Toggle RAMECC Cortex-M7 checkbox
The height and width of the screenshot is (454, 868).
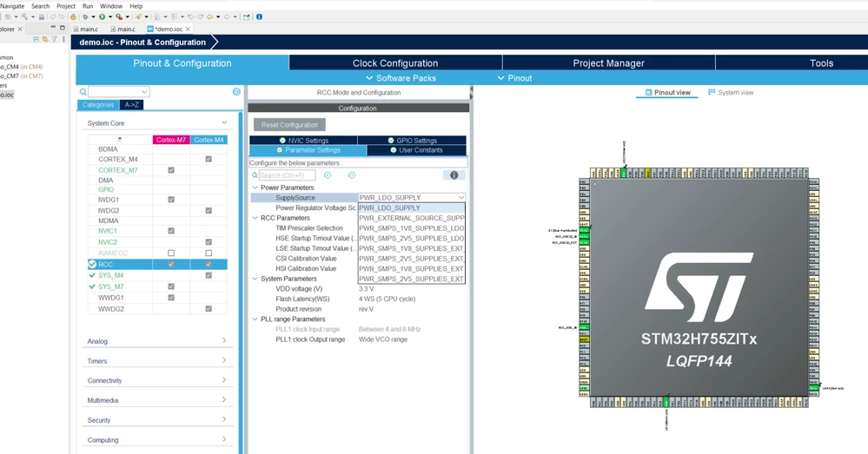[171, 253]
